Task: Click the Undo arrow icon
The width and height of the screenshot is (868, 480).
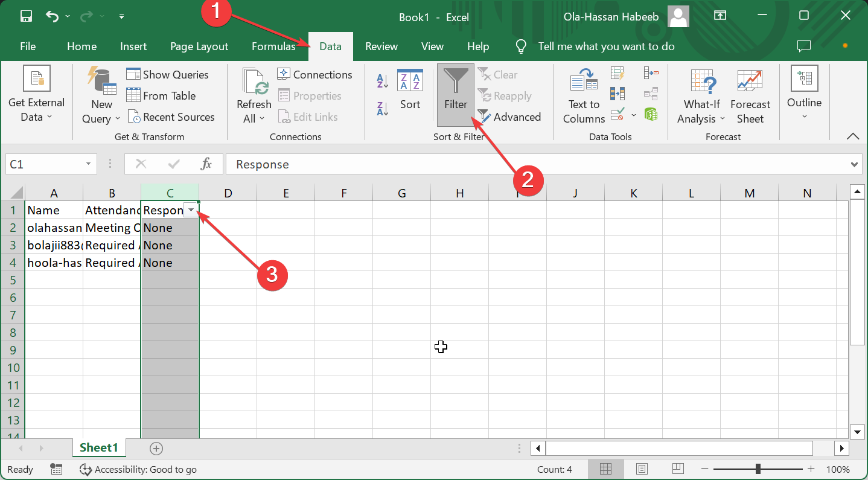Action: (x=53, y=16)
